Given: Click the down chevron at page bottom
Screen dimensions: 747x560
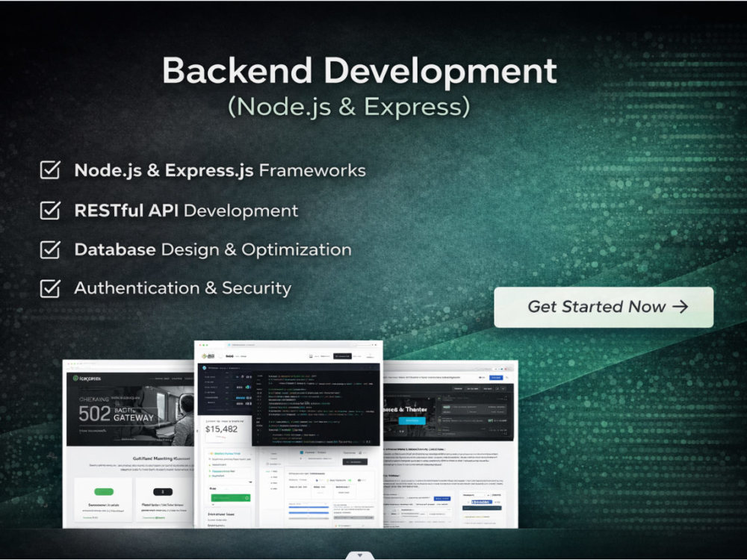Looking at the screenshot, I should pos(360,556).
